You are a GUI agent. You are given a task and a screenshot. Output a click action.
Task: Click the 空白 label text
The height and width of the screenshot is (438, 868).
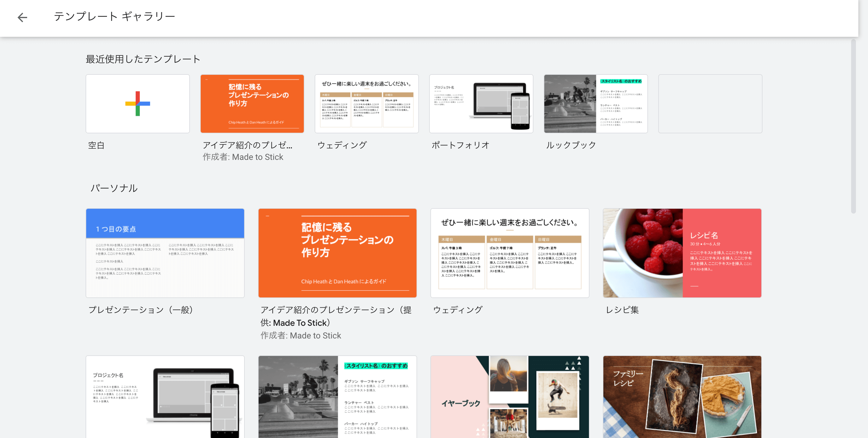(96, 145)
